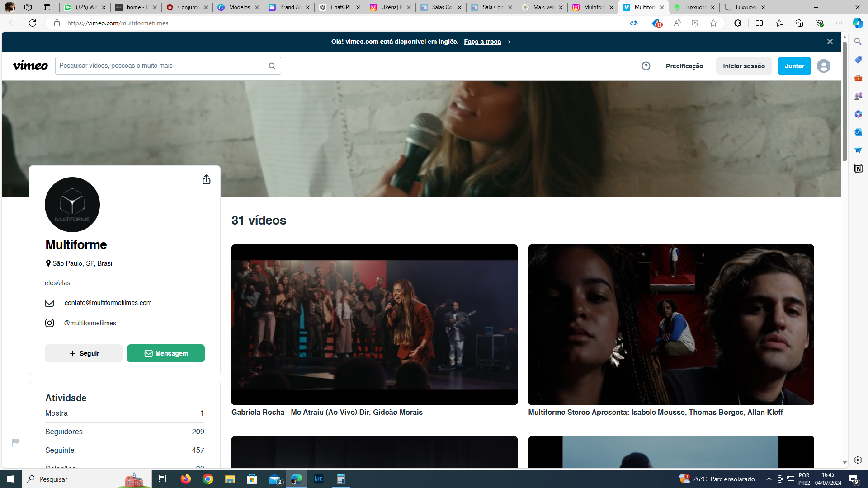Switch to the Conjunto tab
Viewport: 868px width, 488px height.
coord(187,7)
